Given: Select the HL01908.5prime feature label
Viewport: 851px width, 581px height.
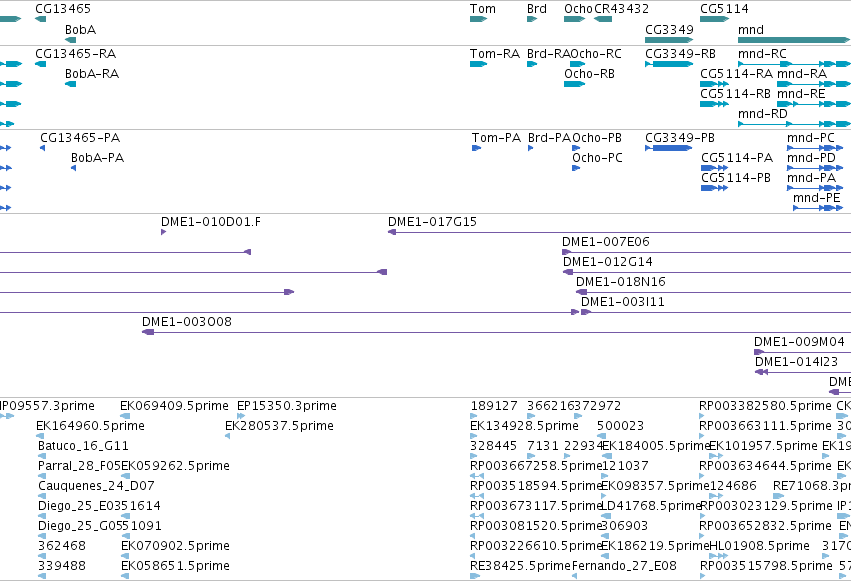Looking at the screenshot, I should (760, 546).
